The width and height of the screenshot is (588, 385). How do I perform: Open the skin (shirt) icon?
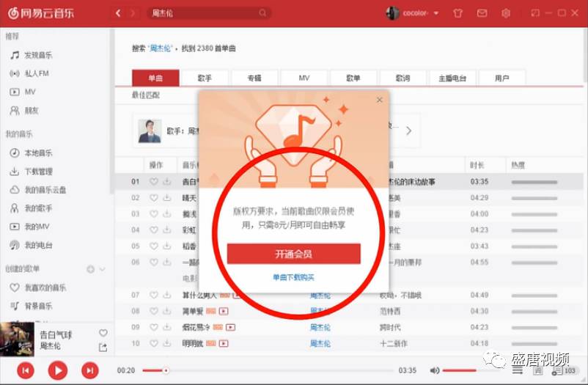(x=457, y=13)
